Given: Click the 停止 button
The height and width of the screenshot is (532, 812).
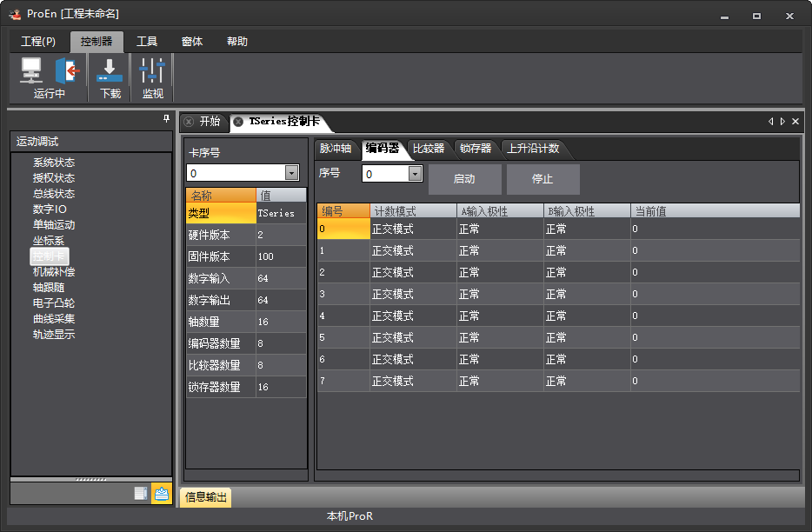Looking at the screenshot, I should 542,179.
